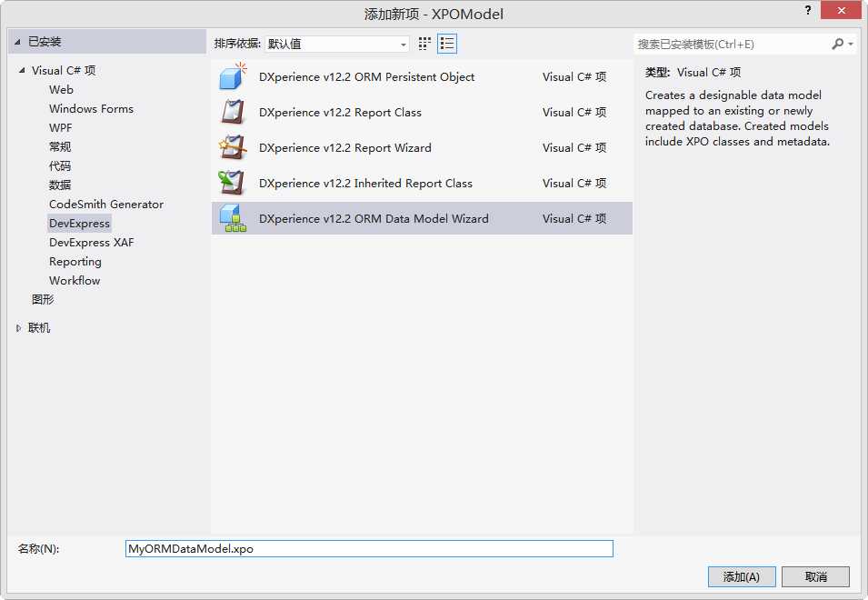Select DXperience v12.2 Report Class
The width and height of the screenshot is (868, 600).
[x=422, y=112]
